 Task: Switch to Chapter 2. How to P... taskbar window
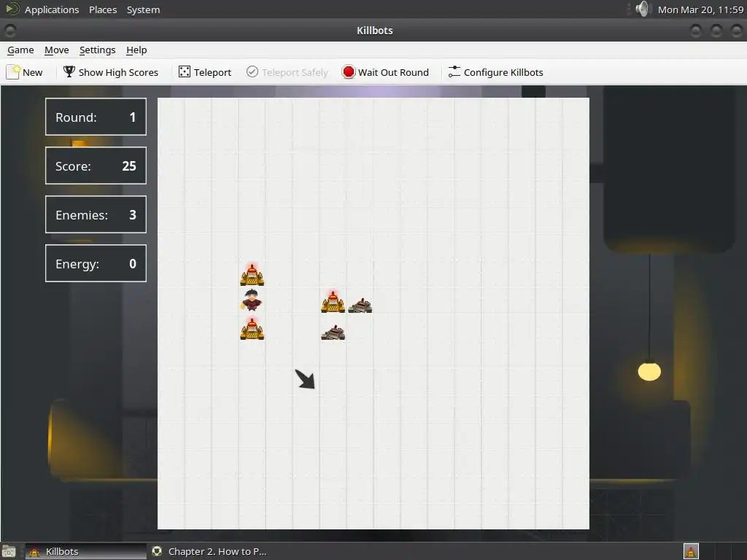click(x=209, y=551)
